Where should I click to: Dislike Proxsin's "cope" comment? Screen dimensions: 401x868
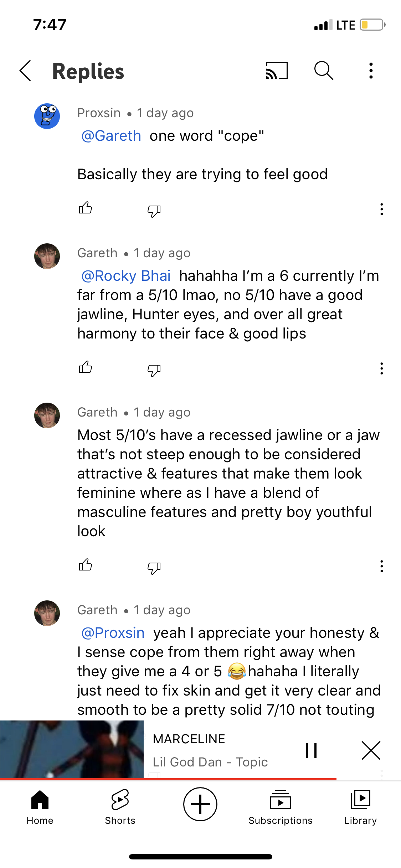coord(154,211)
